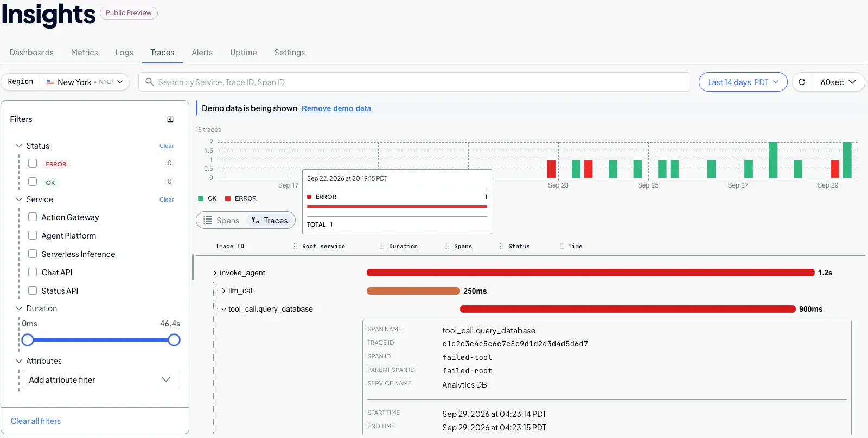The image size is (868, 438).
Task: Clear the Status filter
Action: 167,146
